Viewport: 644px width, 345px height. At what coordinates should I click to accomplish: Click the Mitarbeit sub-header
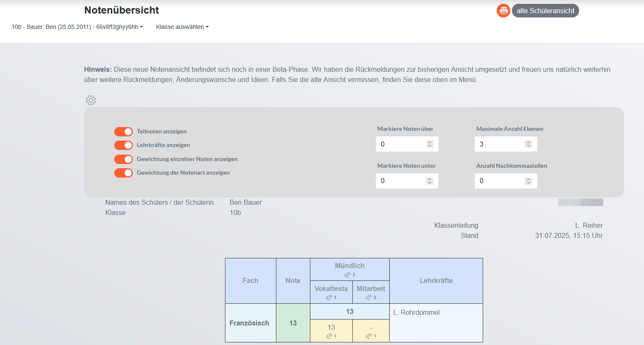pyautogui.click(x=371, y=292)
